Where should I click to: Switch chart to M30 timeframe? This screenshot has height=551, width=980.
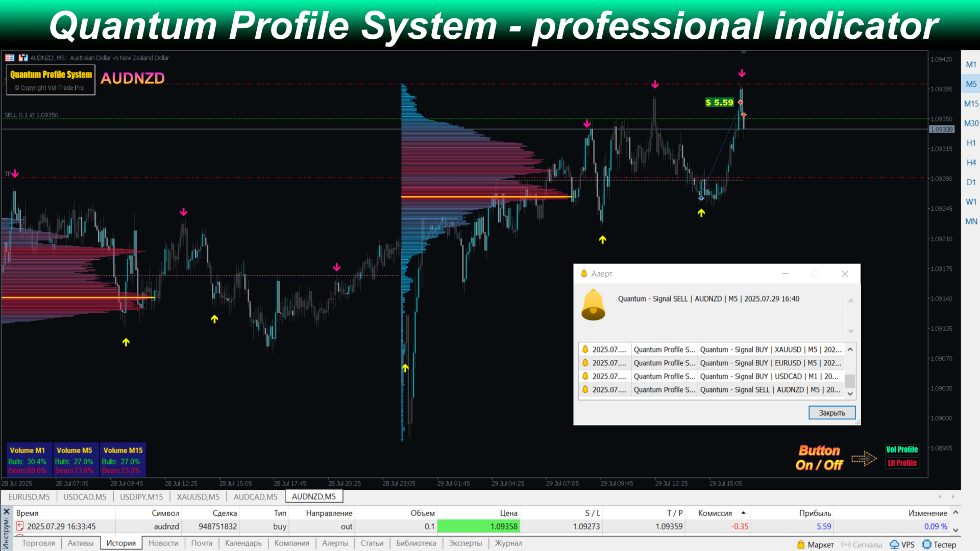(x=971, y=123)
